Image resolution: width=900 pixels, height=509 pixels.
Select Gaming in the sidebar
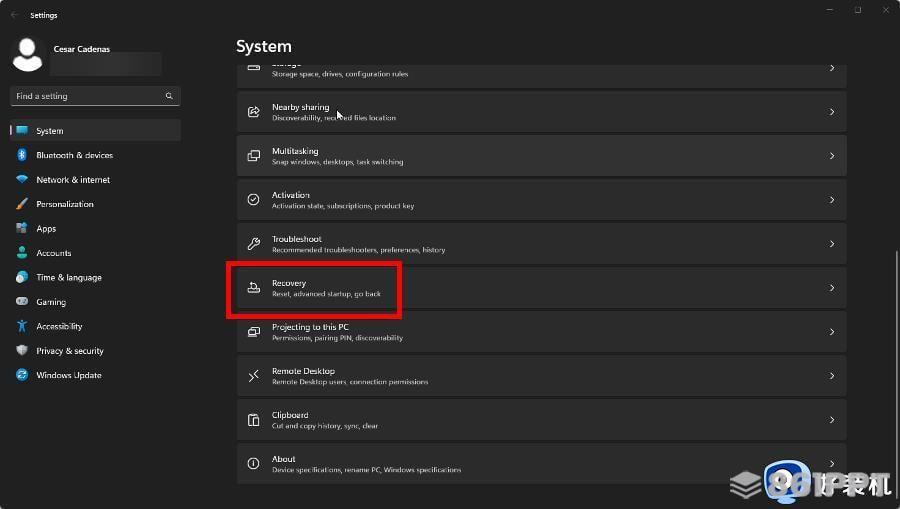click(95, 301)
